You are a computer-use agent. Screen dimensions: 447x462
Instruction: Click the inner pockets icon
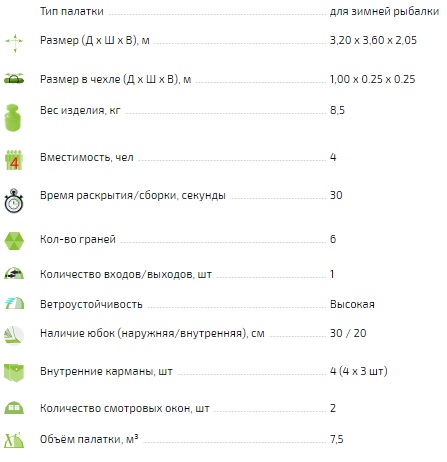pos(14,373)
